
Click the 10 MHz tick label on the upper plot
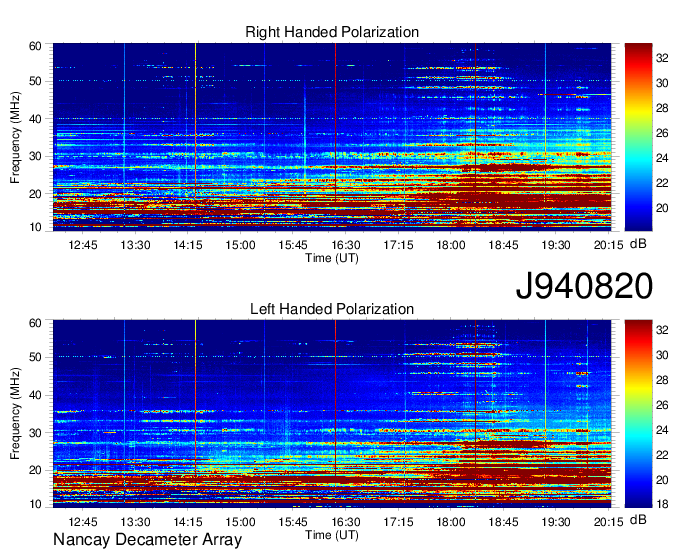point(35,227)
